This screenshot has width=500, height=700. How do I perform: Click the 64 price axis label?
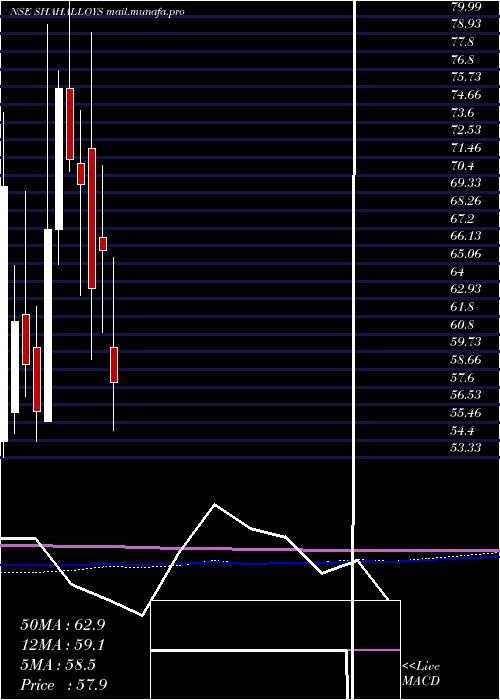(x=458, y=271)
